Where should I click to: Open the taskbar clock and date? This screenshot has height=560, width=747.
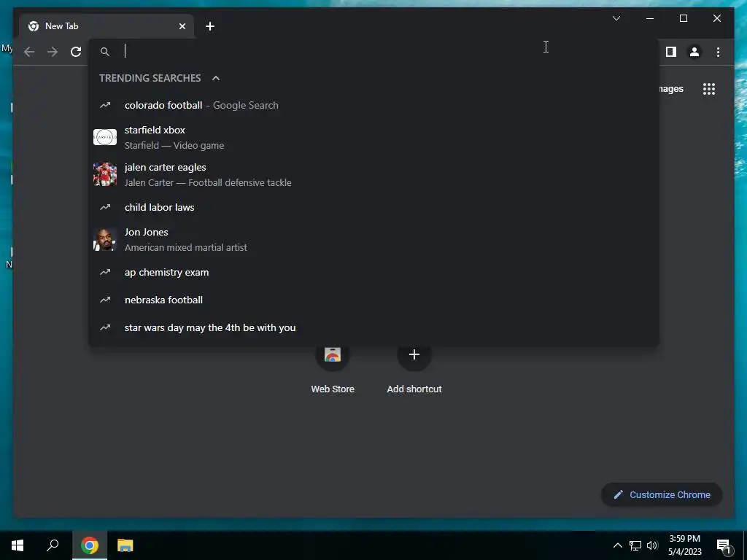click(684, 545)
